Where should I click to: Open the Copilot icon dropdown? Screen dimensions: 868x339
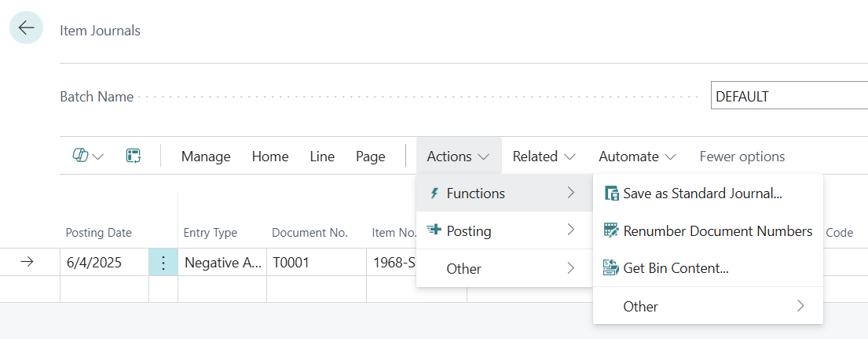88,156
